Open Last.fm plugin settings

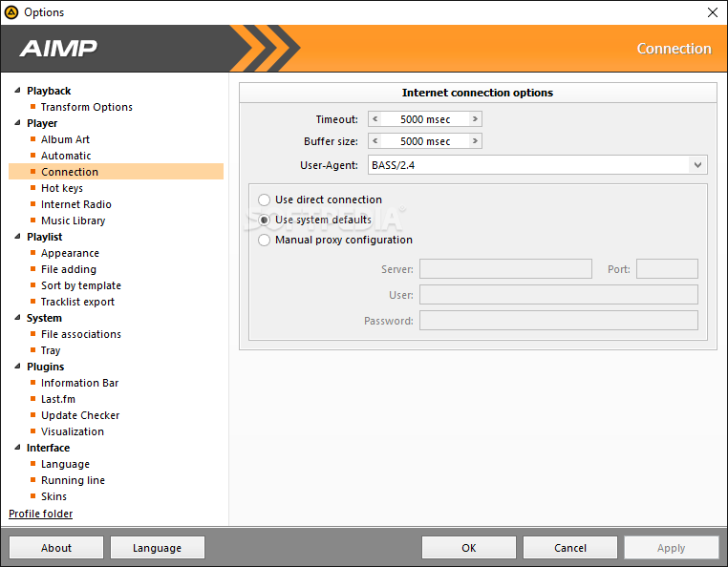[x=58, y=399]
